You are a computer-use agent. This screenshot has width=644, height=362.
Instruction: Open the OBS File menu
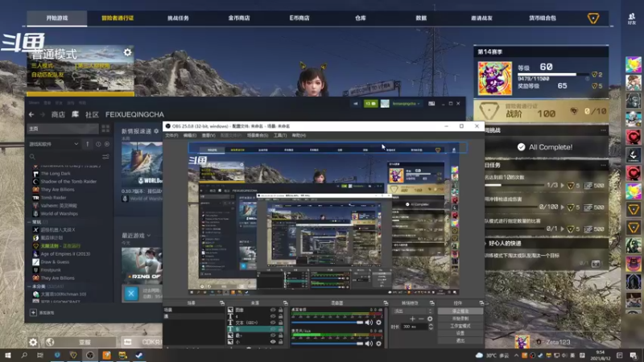(171, 135)
